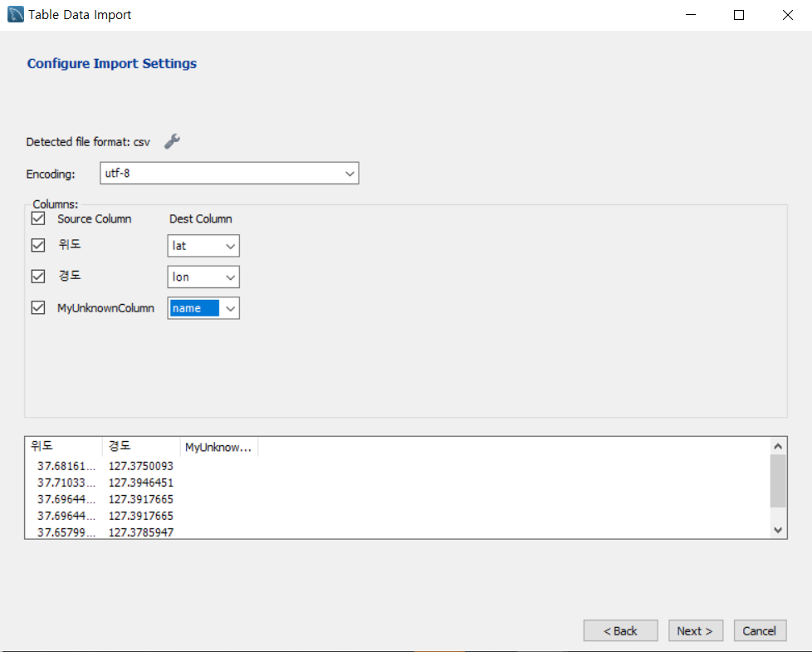Click the preview scrollbar up arrow

pos(778,446)
